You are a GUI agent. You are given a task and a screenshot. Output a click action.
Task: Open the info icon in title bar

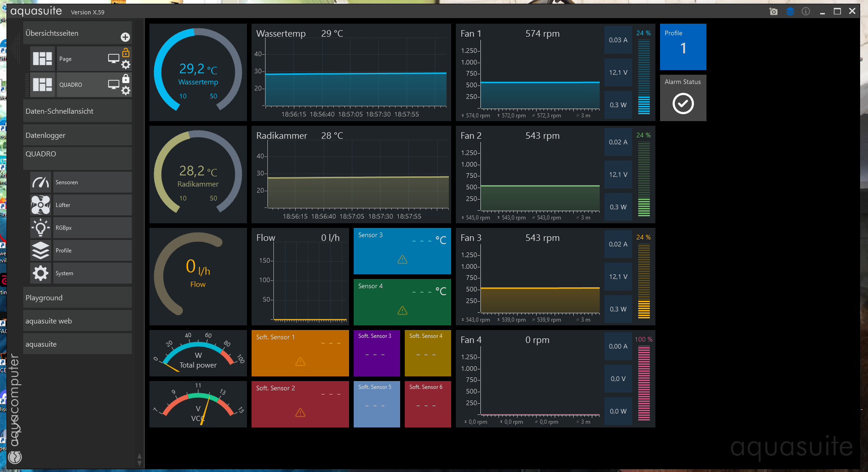pyautogui.click(x=806, y=11)
